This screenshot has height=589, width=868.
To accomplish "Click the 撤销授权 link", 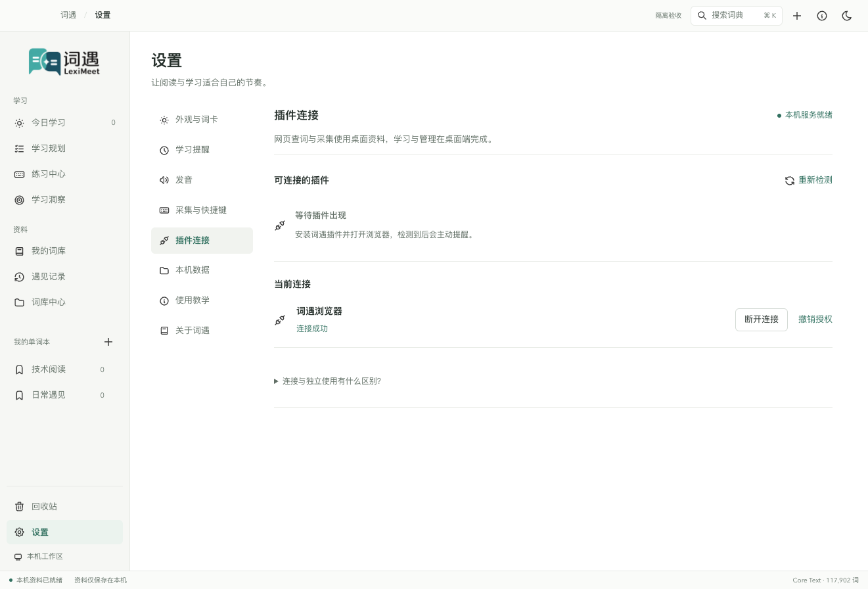I will tap(815, 319).
